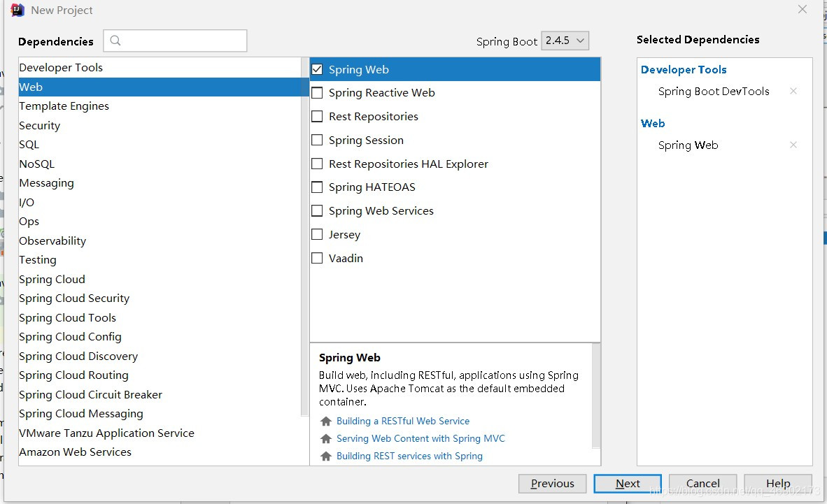Screen dimensions: 827x504
Task: Click the Previous button
Action: [552, 484]
